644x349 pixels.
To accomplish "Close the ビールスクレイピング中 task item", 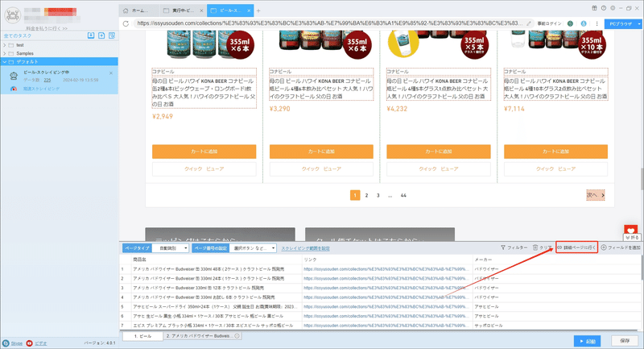I will [111, 73].
